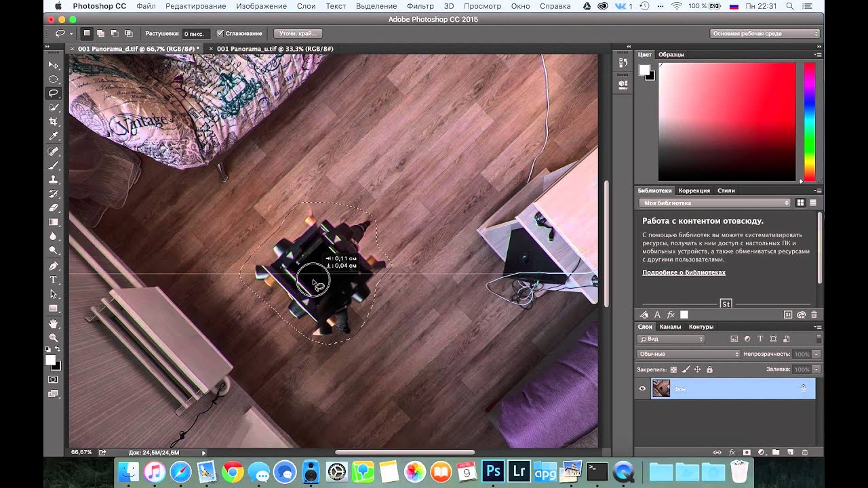Image resolution: width=868 pixels, height=488 pixels.
Task: Select the Horizontal Type tool
Action: 54,280
